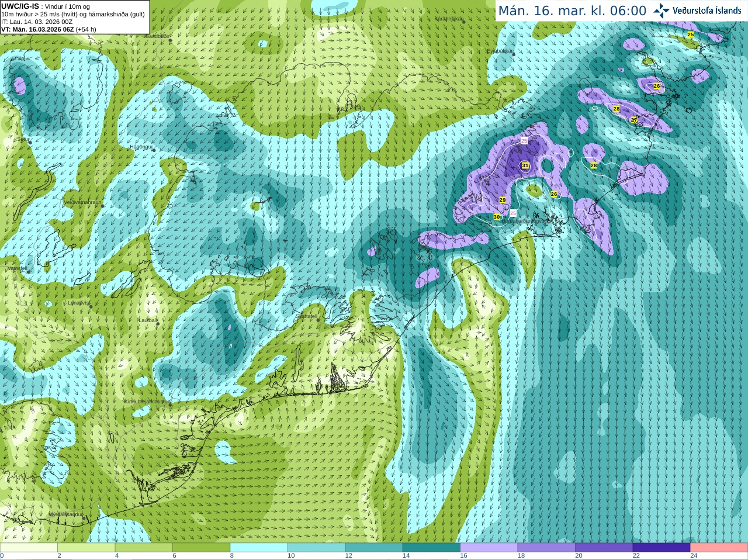748x560 pixels.
Task: Click the Veiðivatnahraun station label
Action: click(82, 202)
